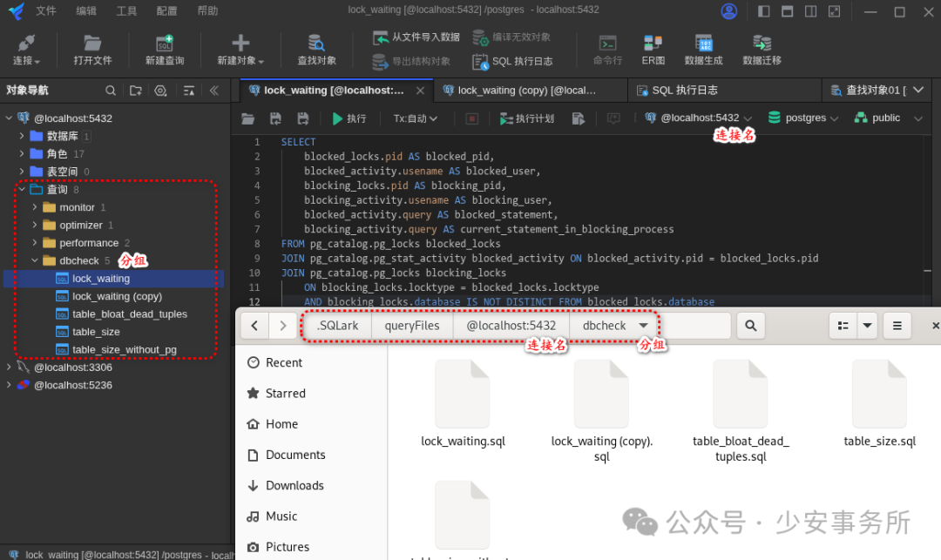This screenshot has height=560, width=941.
Task: Toggle the bottom panel layout icon in title bar
Action: coord(787,11)
